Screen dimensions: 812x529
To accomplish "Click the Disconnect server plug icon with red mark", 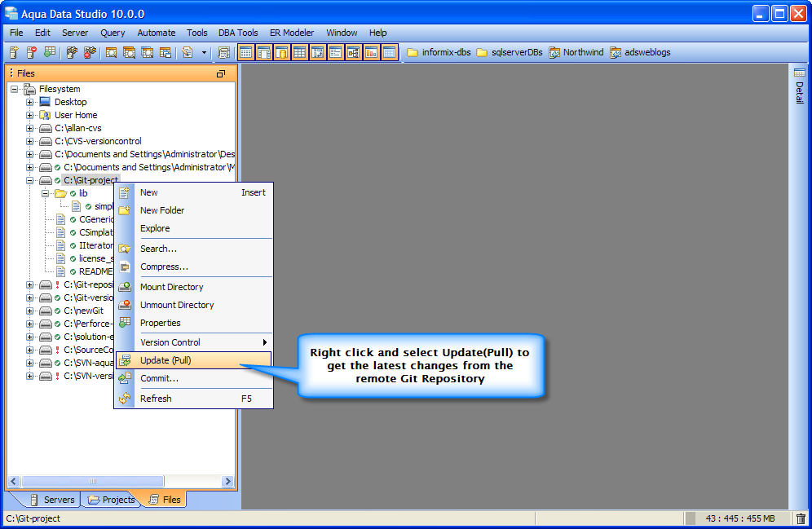I will coord(90,52).
